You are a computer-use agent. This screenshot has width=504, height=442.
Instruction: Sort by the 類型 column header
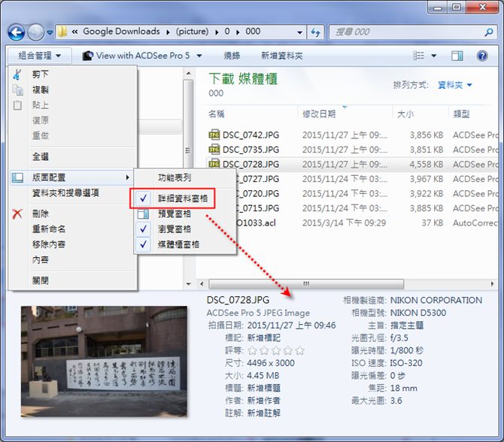click(473, 114)
